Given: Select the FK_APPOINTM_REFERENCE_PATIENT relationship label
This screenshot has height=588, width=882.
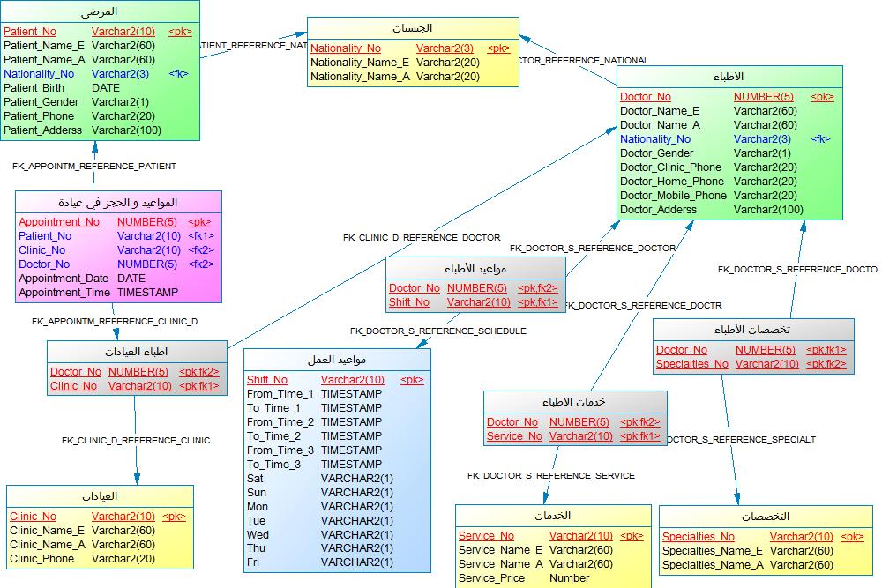Looking at the screenshot, I should 94,166.
